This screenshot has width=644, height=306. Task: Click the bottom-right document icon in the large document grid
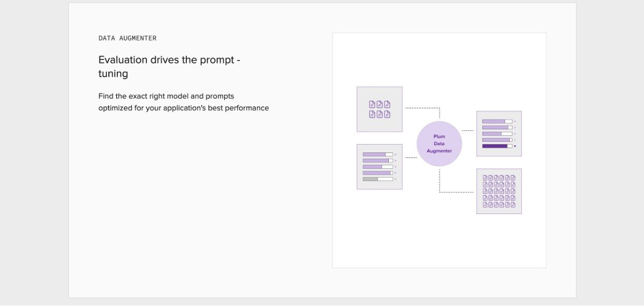coord(513,205)
